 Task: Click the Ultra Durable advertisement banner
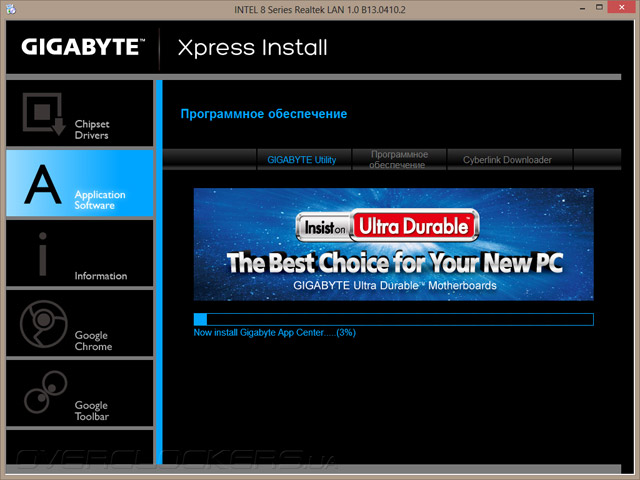[x=393, y=244]
